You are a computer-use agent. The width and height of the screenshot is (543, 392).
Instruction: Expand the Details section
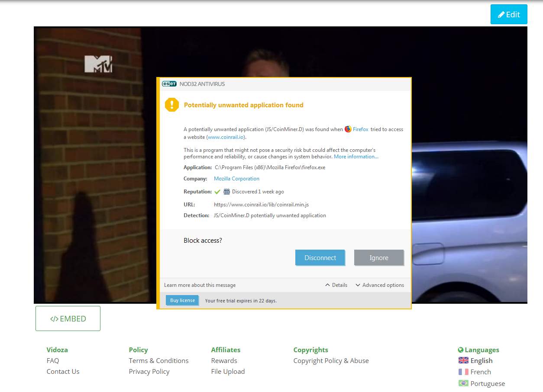336,285
